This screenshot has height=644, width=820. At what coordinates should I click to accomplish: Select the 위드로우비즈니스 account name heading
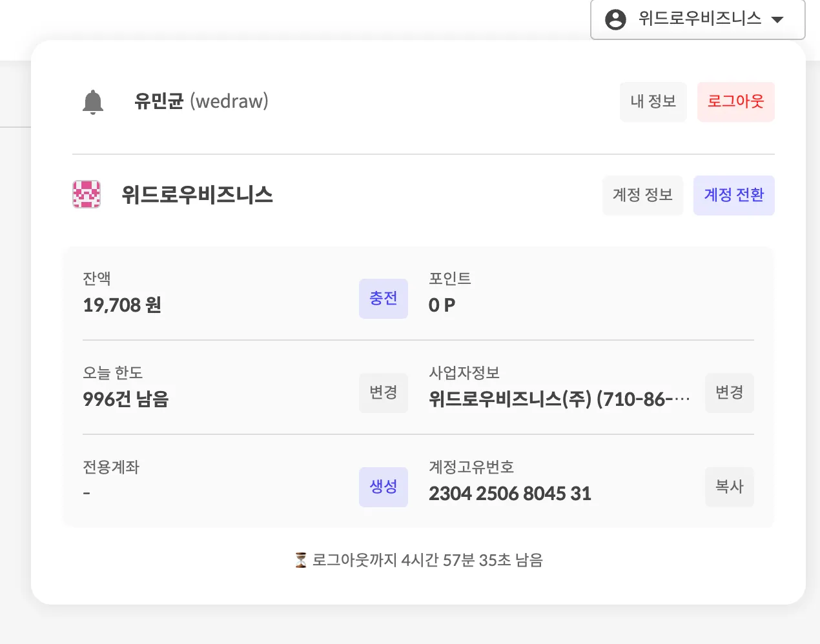click(197, 195)
